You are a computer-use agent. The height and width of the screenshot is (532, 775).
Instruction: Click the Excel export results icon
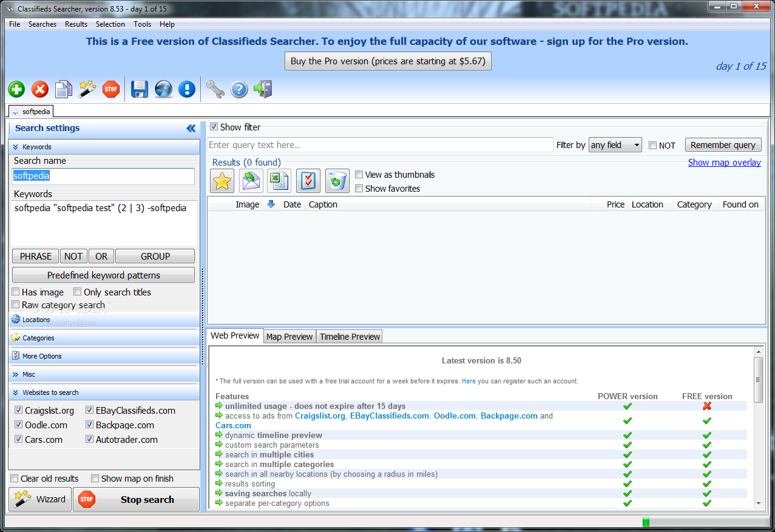[x=280, y=181]
